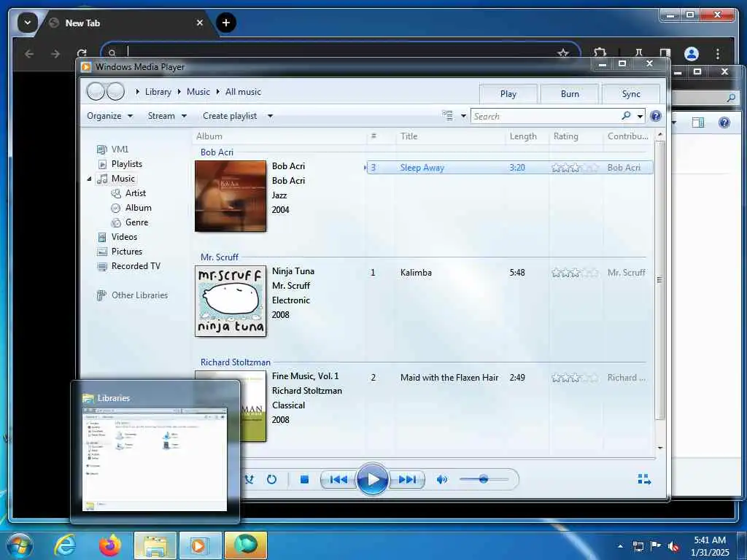This screenshot has height=560, width=747.
Task: Open the Sync tab
Action: [x=631, y=94]
